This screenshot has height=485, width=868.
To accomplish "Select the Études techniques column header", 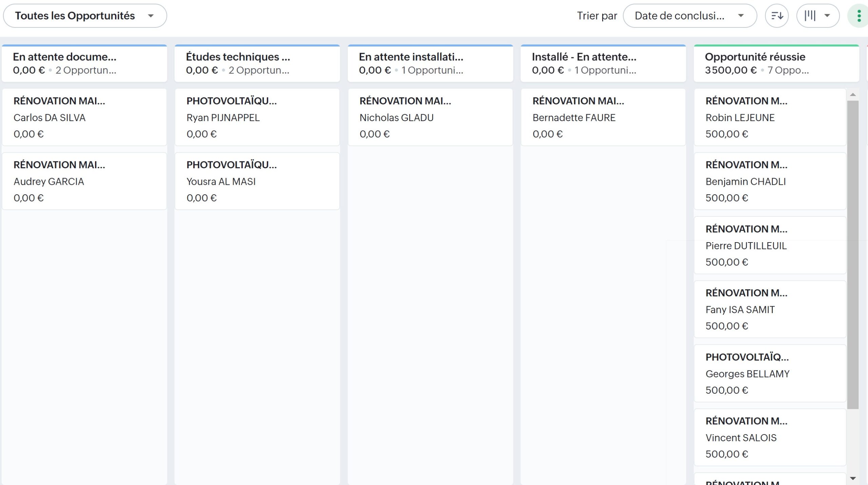I will coord(257,63).
